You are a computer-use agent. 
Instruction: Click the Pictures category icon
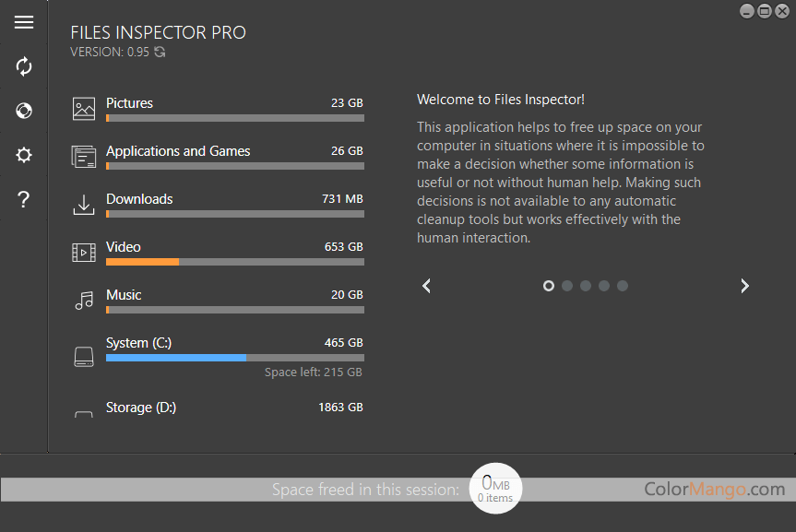click(84, 109)
